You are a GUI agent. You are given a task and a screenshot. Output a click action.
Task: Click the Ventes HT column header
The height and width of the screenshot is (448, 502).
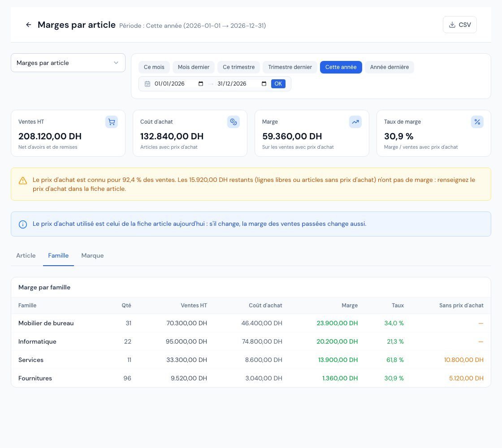(194, 306)
